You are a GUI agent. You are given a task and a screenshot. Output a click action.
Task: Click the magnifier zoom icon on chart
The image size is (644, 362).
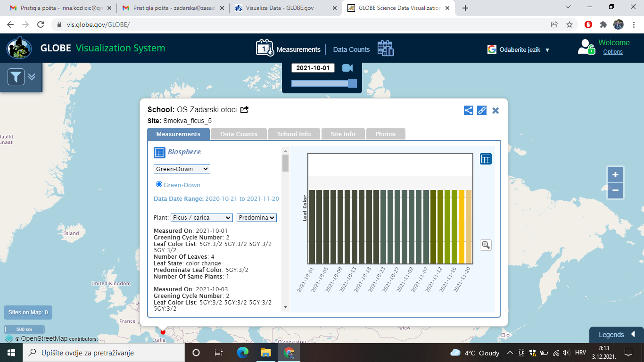point(486,245)
